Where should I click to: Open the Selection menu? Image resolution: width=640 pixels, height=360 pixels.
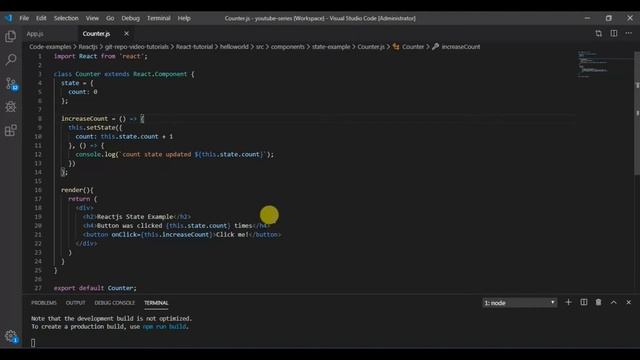pyautogui.click(x=66, y=18)
